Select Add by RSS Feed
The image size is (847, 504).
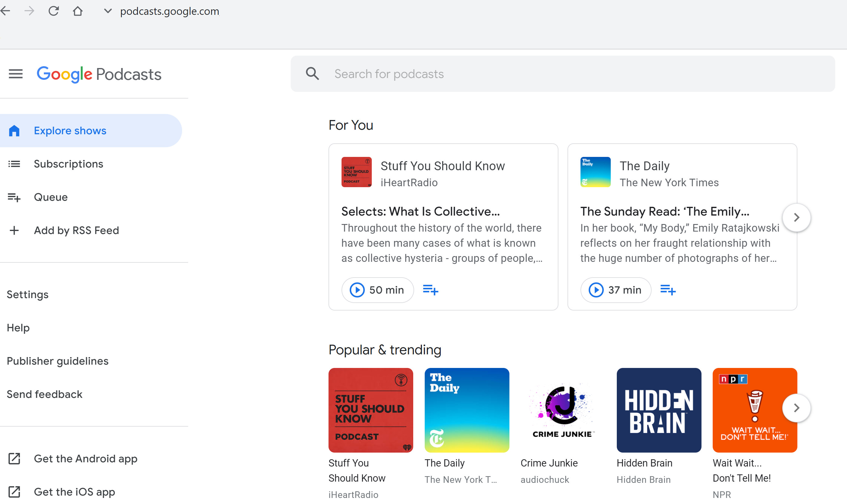click(76, 231)
